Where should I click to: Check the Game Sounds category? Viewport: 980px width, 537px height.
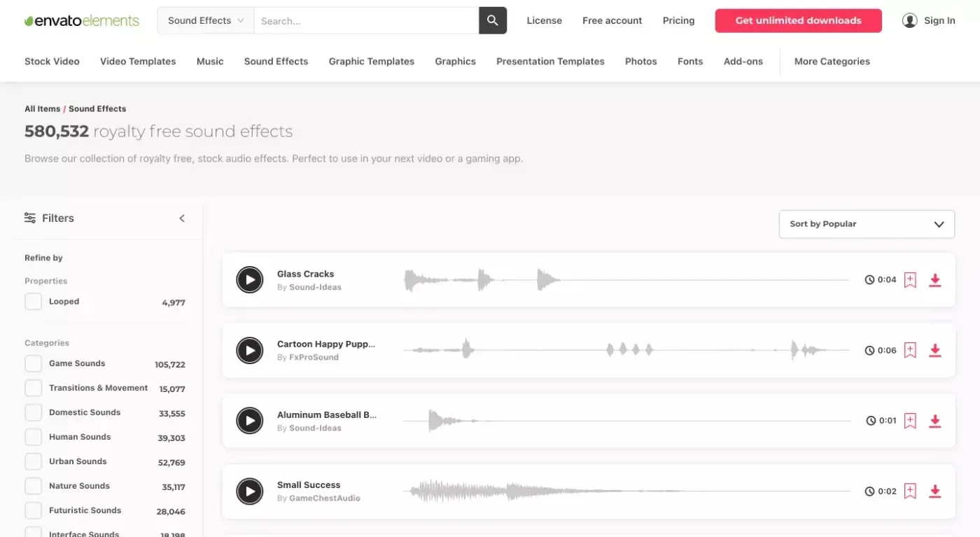[x=33, y=364]
